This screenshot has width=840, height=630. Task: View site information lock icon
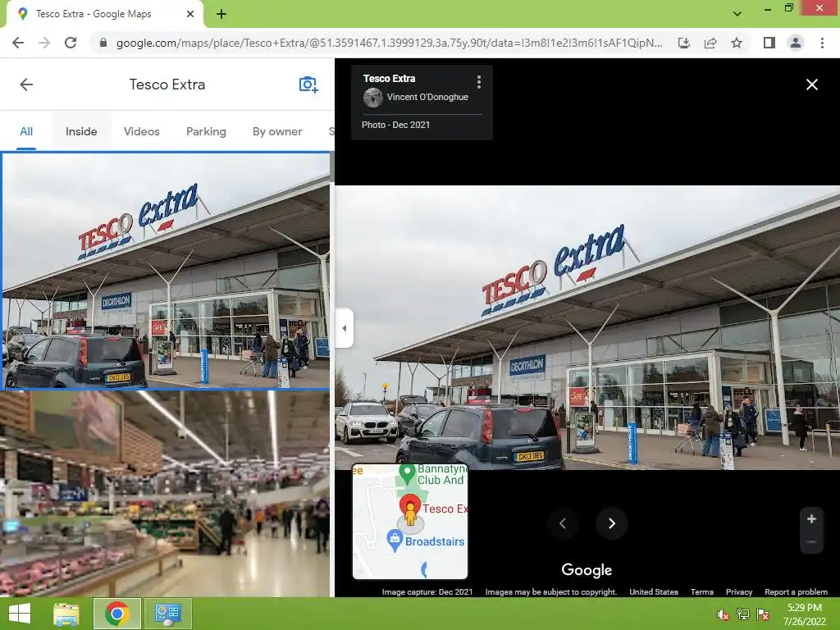[103, 43]
